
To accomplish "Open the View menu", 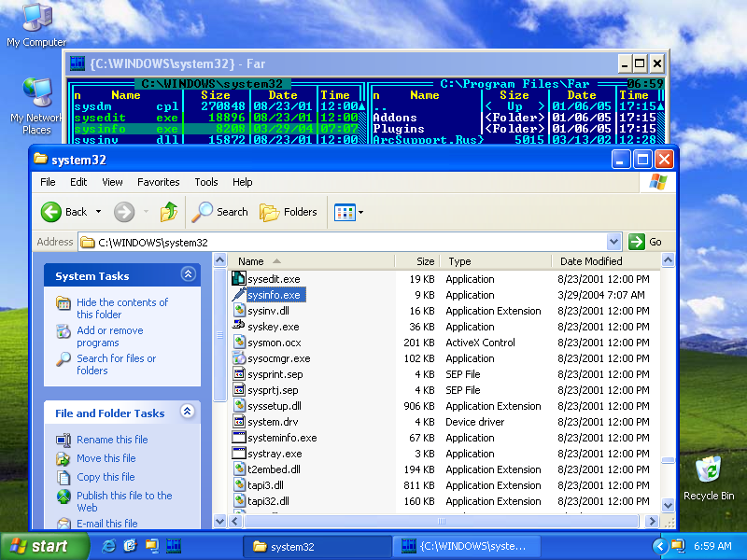I will [x=112, y=182].
